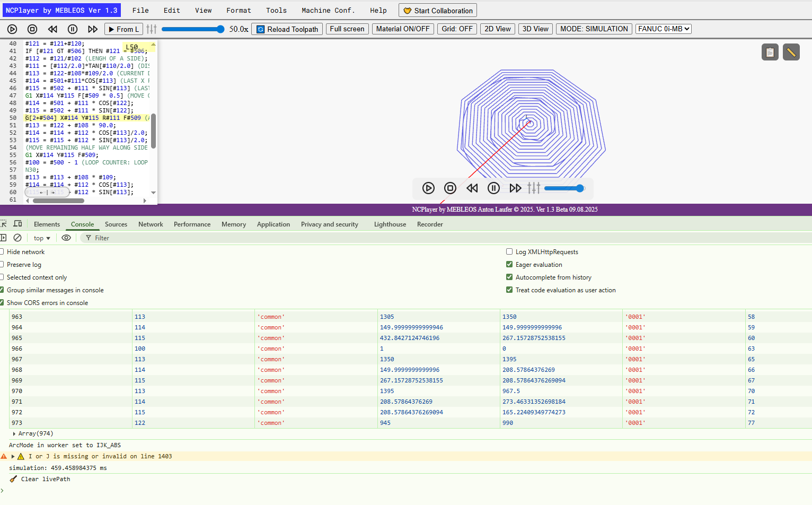812x505 pixels.
Task: Open the top context dropdown
Action: coord(42,238)
